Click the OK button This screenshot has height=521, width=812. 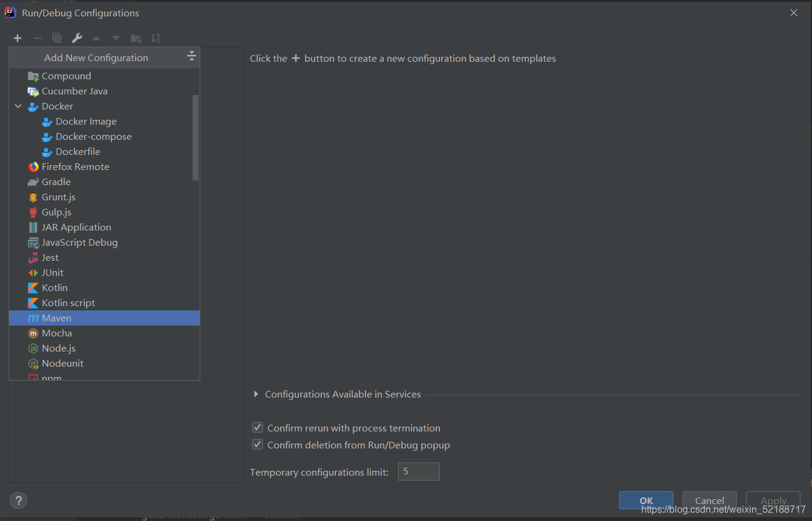(646, 500)
